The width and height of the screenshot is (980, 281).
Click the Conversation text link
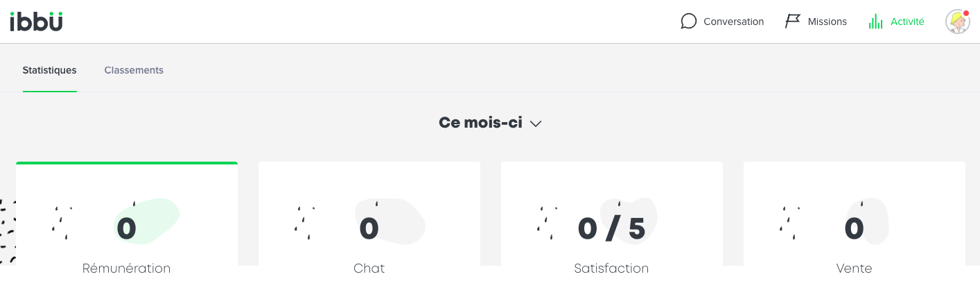pyautogui.click(x=733, y=22)
